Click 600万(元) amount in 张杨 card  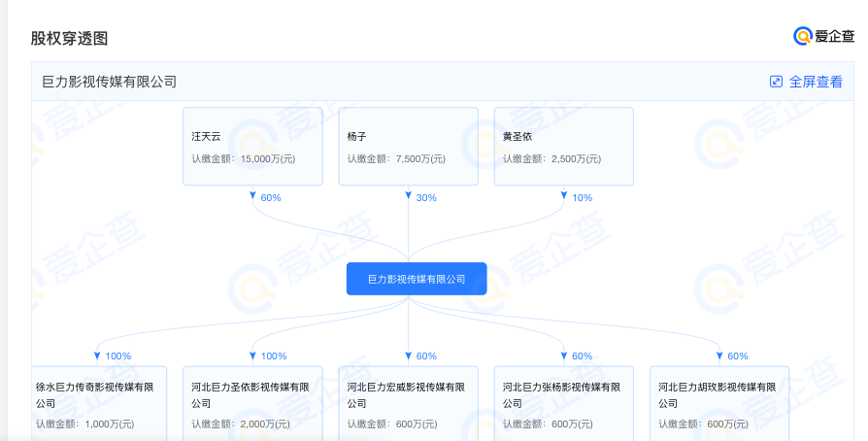[x=572, y=424]
